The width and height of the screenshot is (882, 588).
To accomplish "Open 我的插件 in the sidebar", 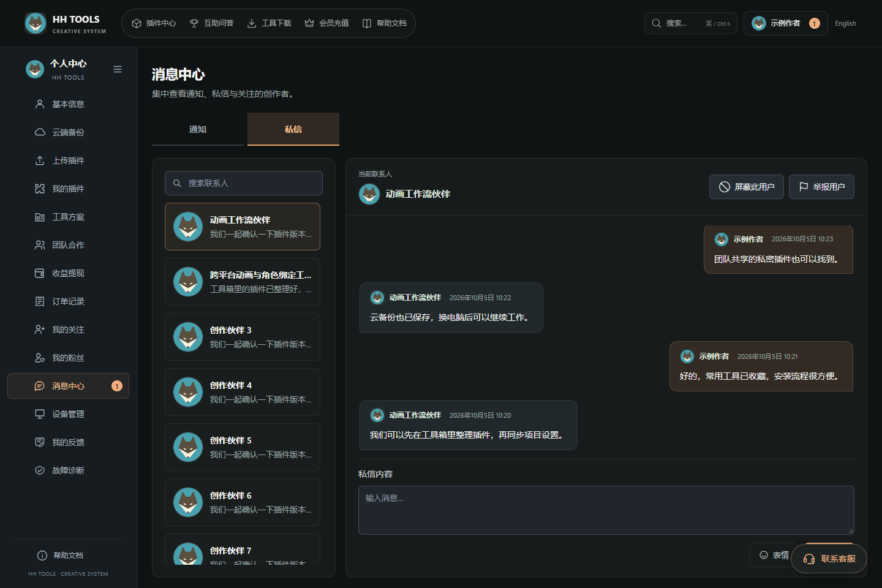I will [68, 189].
